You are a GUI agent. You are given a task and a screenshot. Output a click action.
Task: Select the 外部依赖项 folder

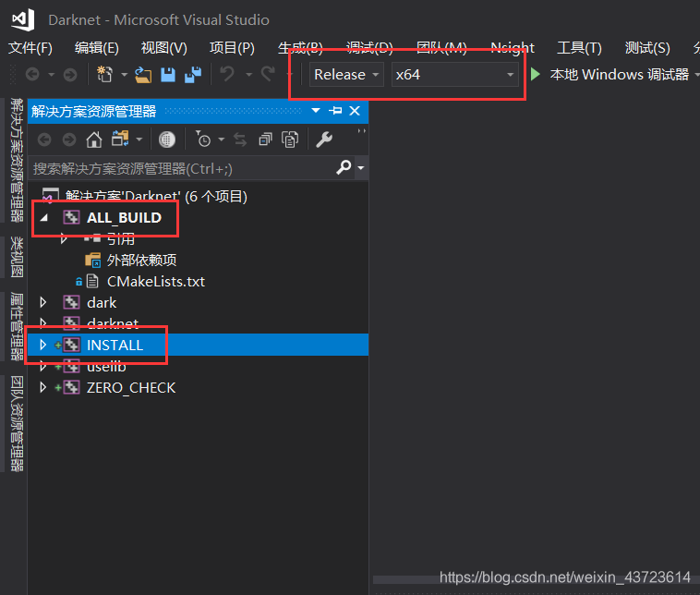click(141, 260)
